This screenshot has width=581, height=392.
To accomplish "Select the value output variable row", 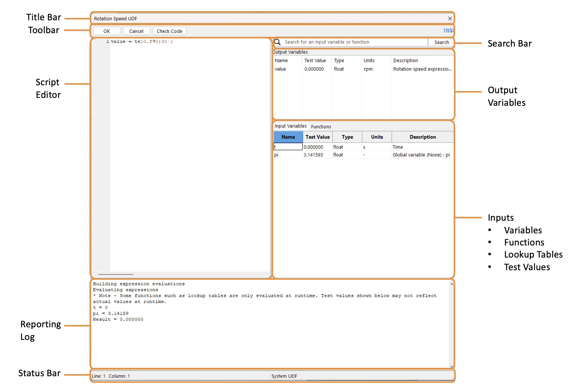I will (x=281, y=69).
